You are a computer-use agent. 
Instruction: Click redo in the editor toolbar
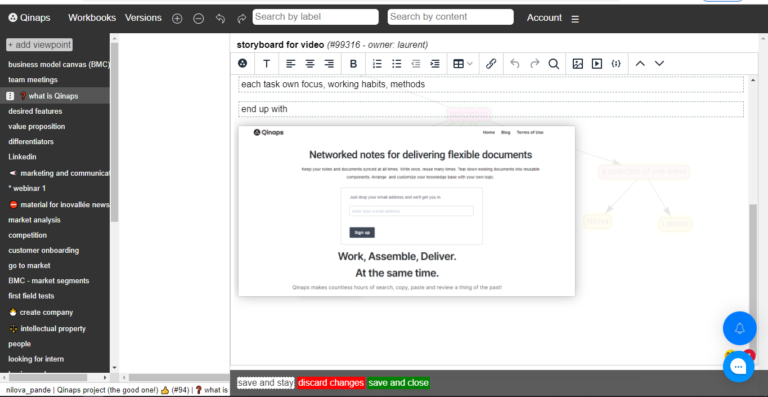pyautogui.click(x=535, y=64)
